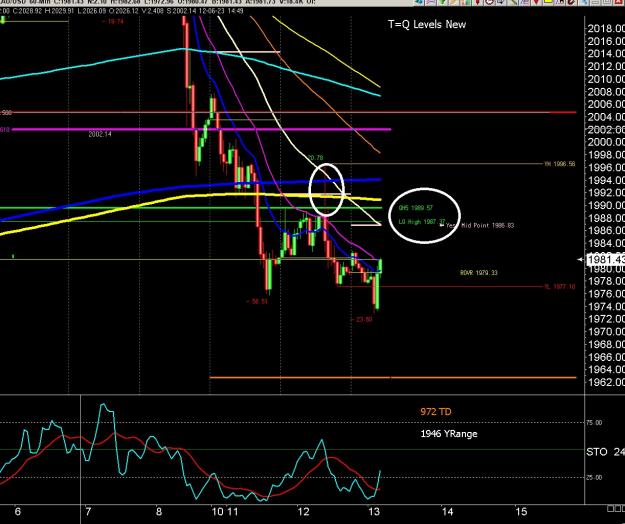Click the 1990.00 price axis label
Image resolution: width=625 pixels, height=524 pixels.
coord(606,205)
